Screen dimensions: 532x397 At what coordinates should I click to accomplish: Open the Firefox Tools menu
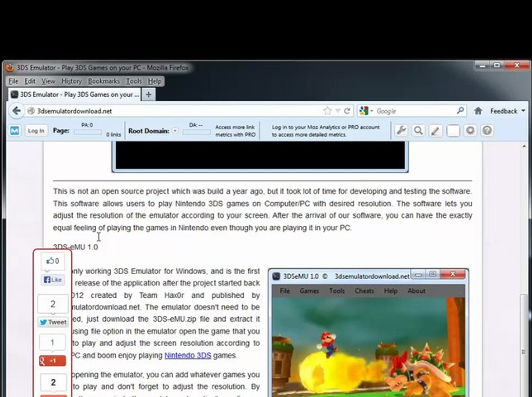tap(134, 81)
